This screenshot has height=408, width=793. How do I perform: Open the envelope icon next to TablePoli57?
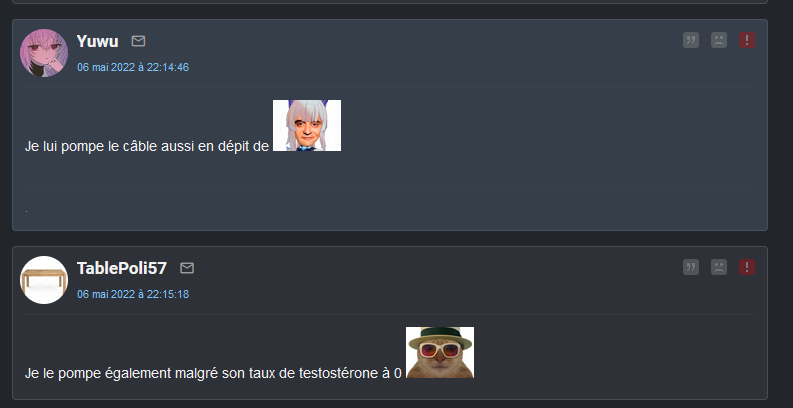pyautogui.click(x=187, y=268)
